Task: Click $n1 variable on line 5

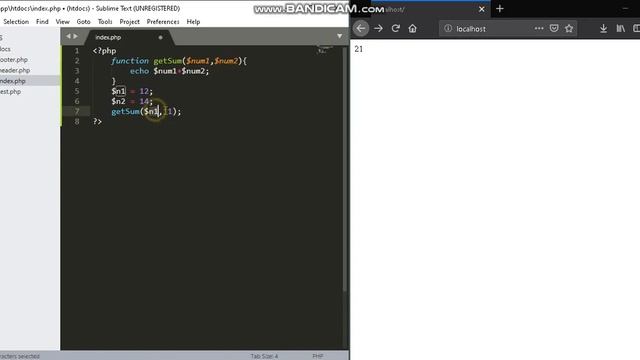Action: pos(118,91)
